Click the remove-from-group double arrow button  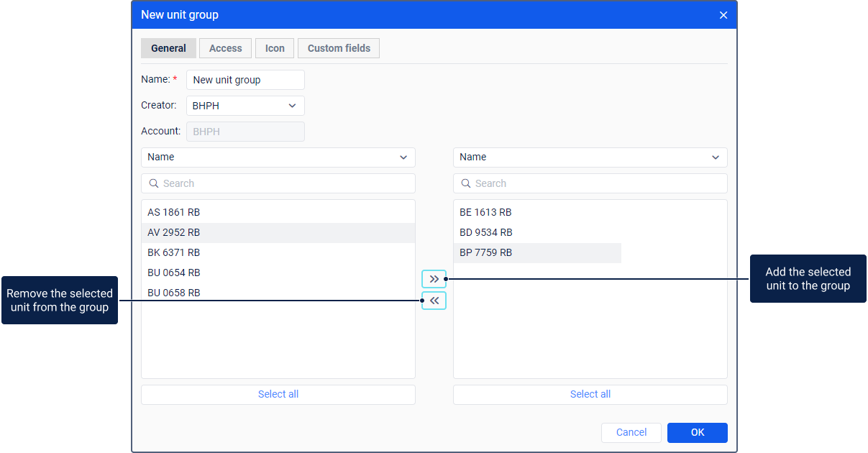tap(434, 301)
